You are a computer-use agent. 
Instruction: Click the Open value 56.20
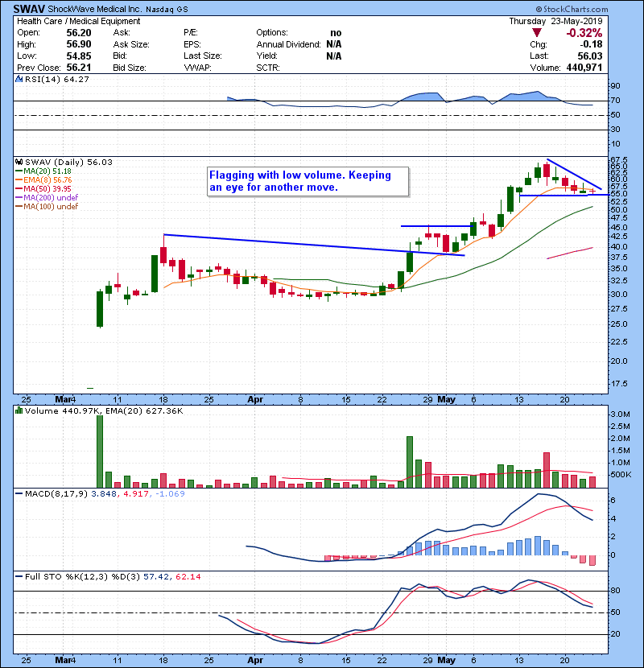(x=79, y=33)
